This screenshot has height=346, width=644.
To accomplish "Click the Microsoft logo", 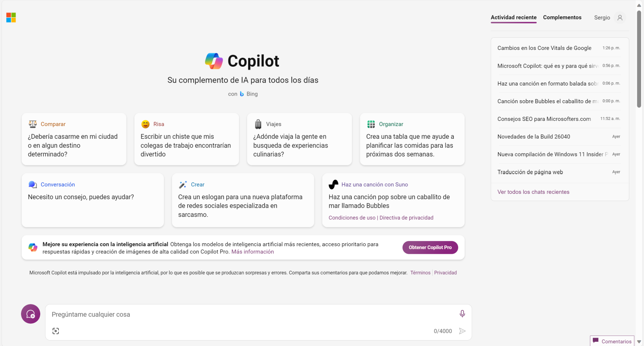I will point(11,17).
